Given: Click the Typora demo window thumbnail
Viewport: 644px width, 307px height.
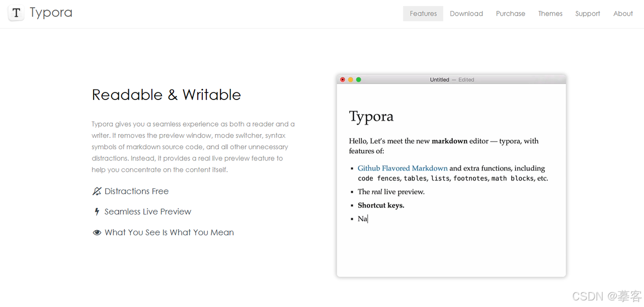Looking at the screenshot, I should coord(451,176).
